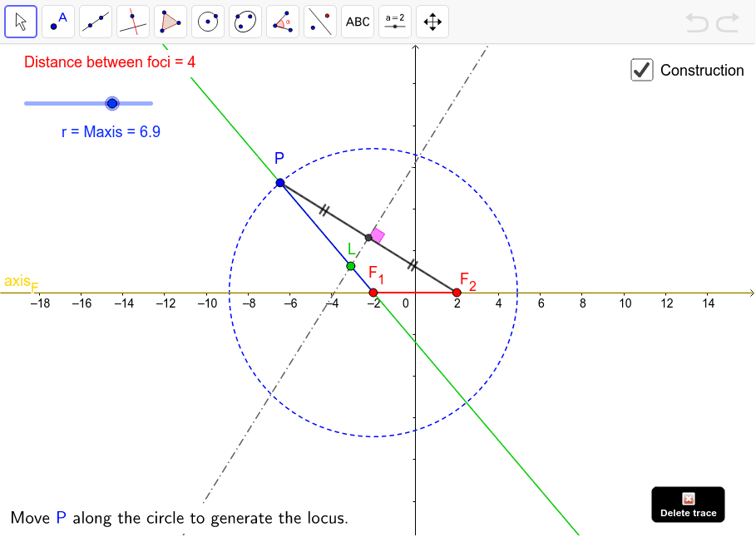Select the Move tool arrow

click(x=21, y=22)
